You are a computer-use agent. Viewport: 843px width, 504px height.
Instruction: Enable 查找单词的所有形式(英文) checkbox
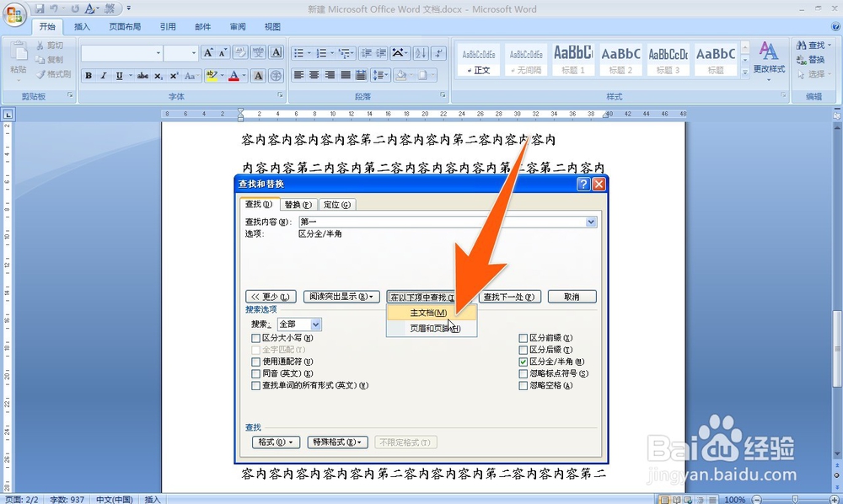click(256, 386)
